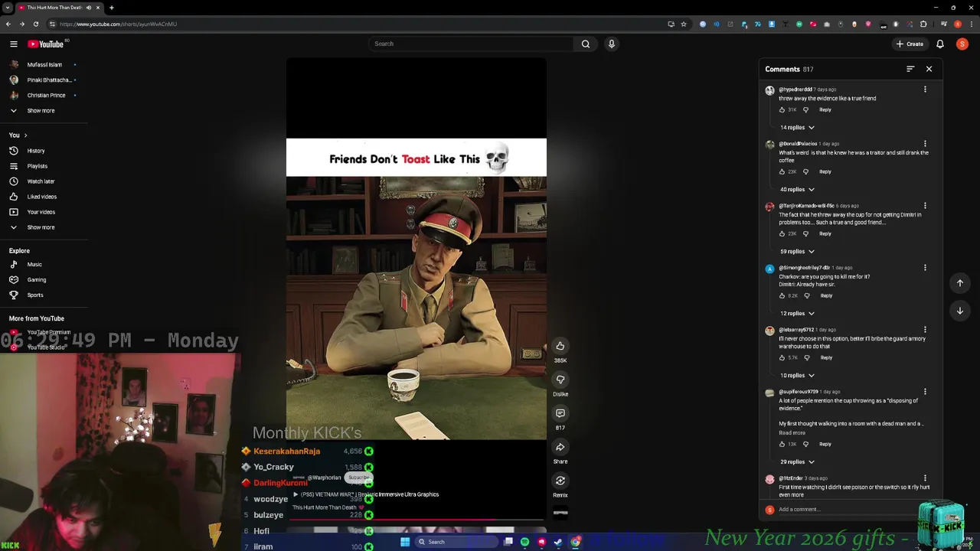The image size is (980, 551).
Task: Click the search magnifier button
Action: [586, 44]
